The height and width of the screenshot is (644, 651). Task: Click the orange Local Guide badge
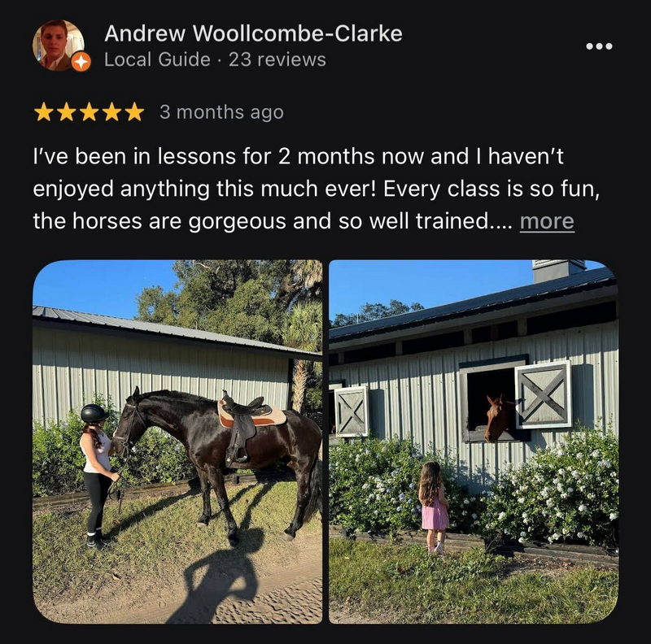(x=81, y=62)
